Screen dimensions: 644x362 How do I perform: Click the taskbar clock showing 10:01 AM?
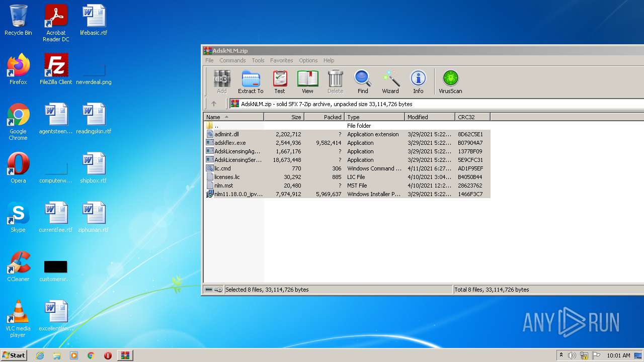(618, 355)
